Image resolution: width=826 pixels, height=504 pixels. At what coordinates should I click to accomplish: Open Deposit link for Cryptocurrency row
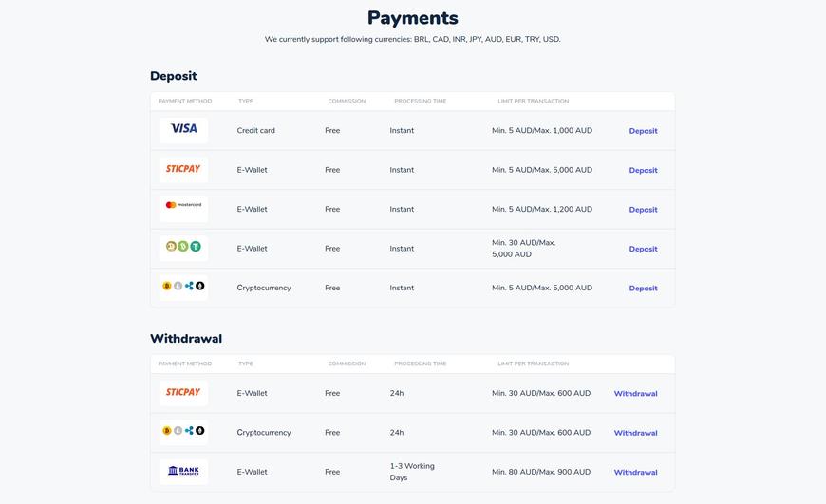coord(643,289)
